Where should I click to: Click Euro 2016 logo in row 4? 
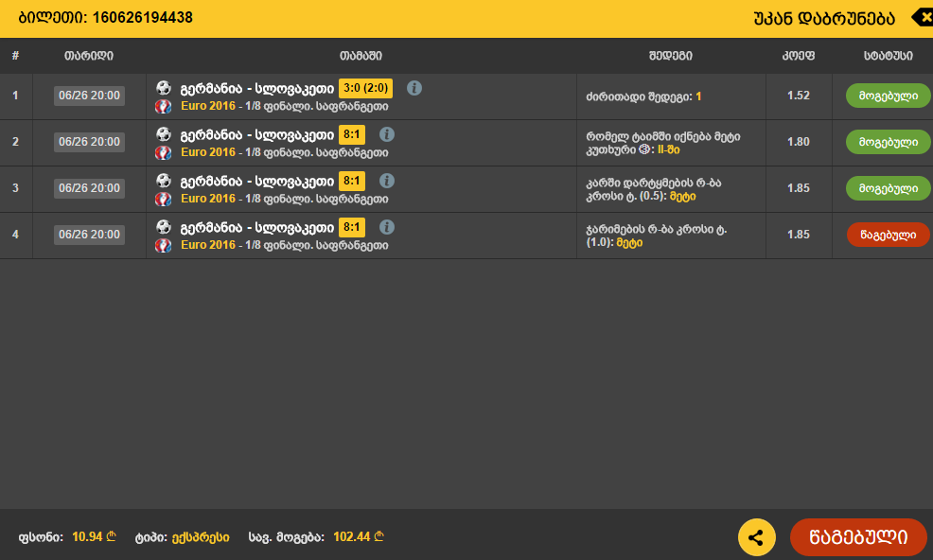point(164,246)
